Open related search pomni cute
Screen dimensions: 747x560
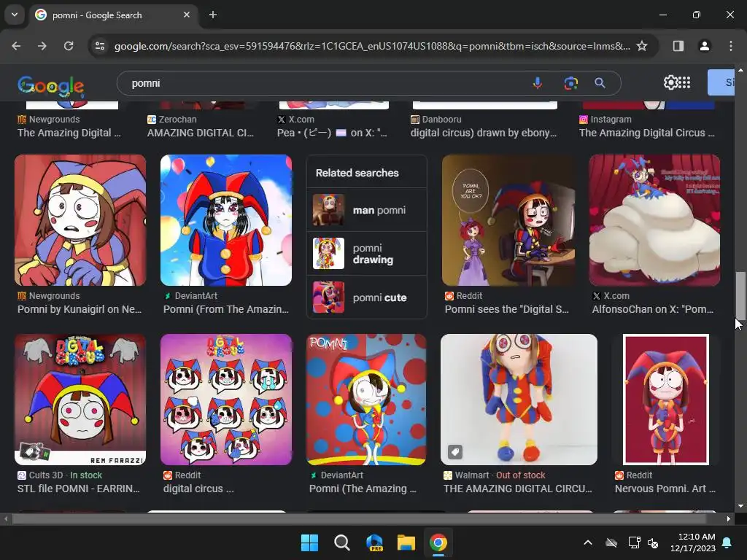(x=366, y=297)
